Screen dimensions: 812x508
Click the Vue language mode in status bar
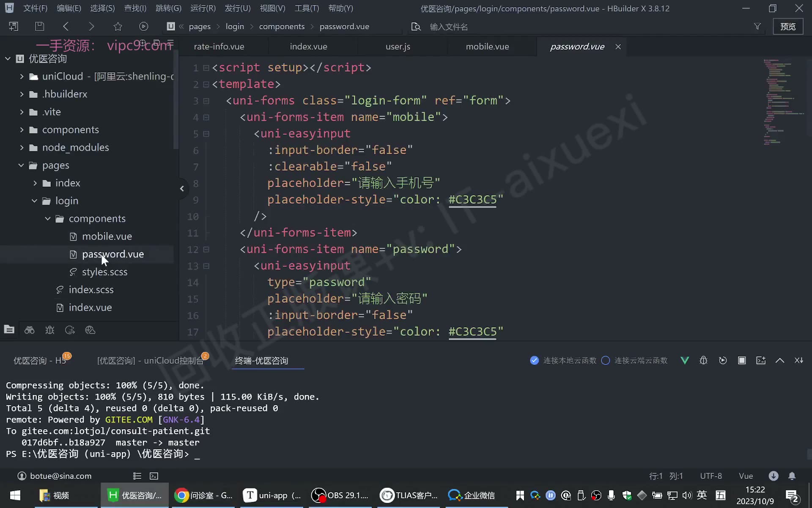click(746, 476)
